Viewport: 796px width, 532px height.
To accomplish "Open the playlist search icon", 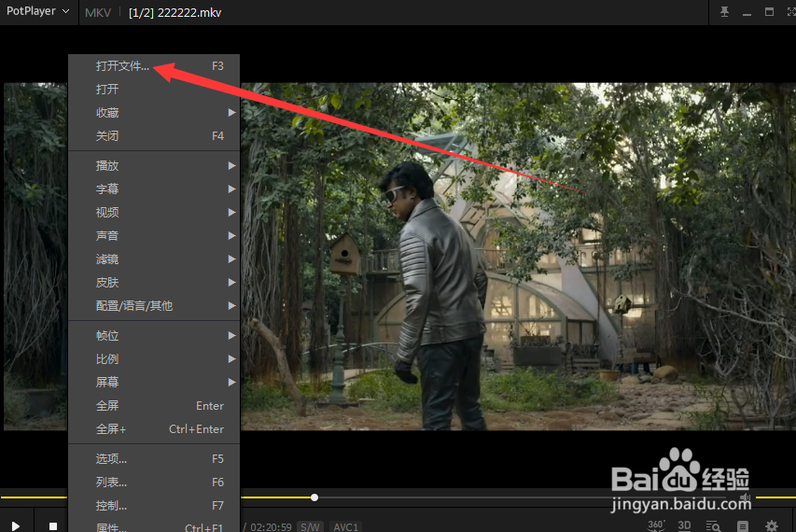I will (713, 525).
